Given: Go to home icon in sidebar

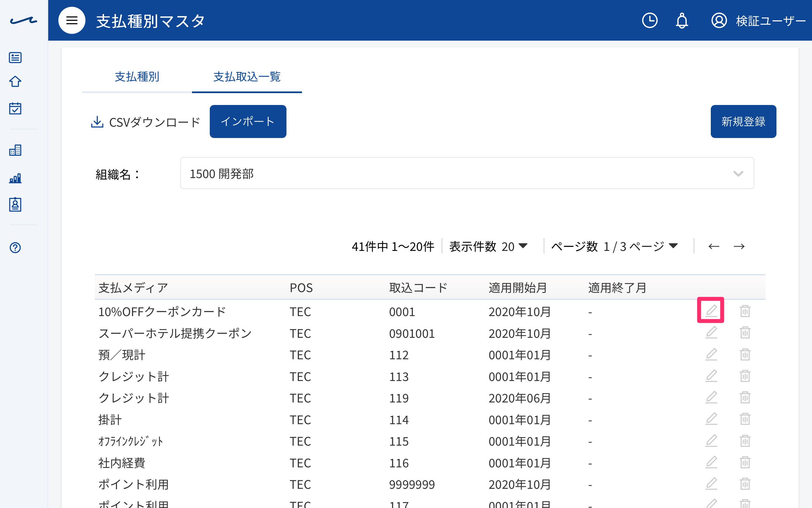Looking at the screenshot, I should (x=15, y=81).
